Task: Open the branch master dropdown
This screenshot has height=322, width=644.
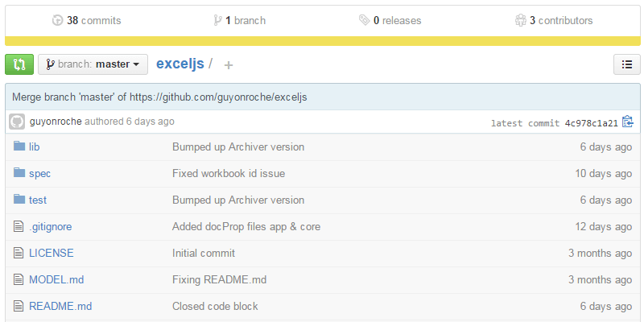Action: [x=93, y=64]
